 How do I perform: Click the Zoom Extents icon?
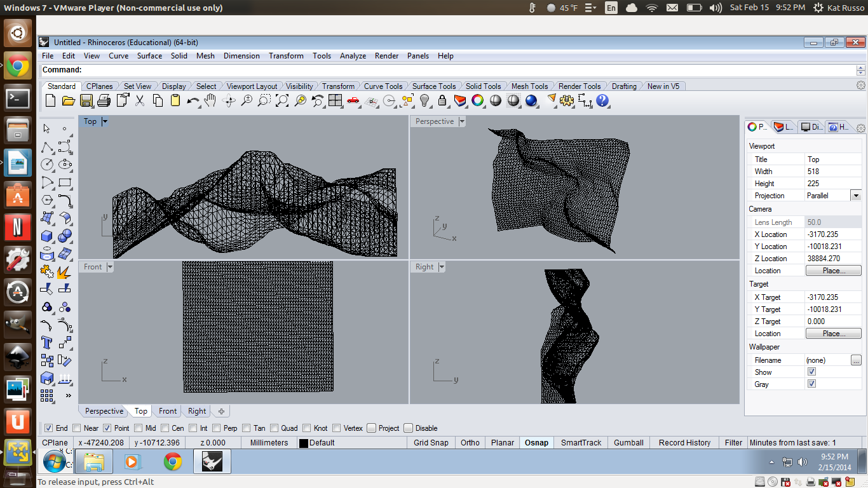[282, 100]
